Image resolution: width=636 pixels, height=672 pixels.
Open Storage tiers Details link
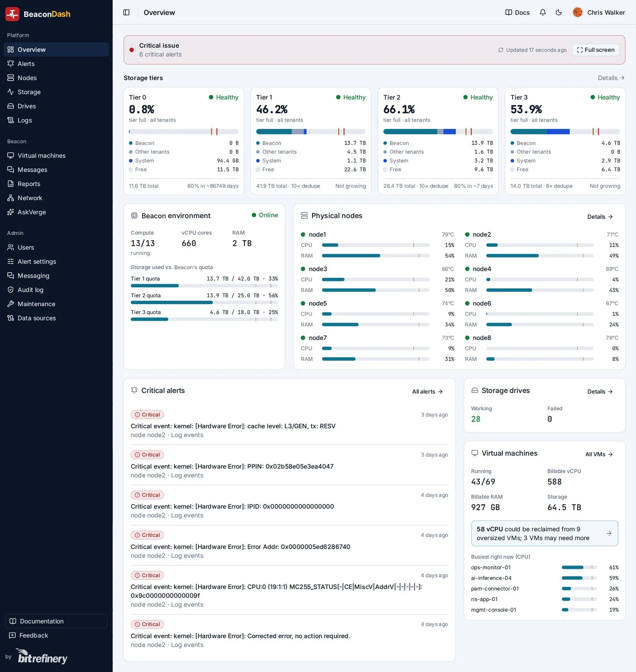pos(611,78)
